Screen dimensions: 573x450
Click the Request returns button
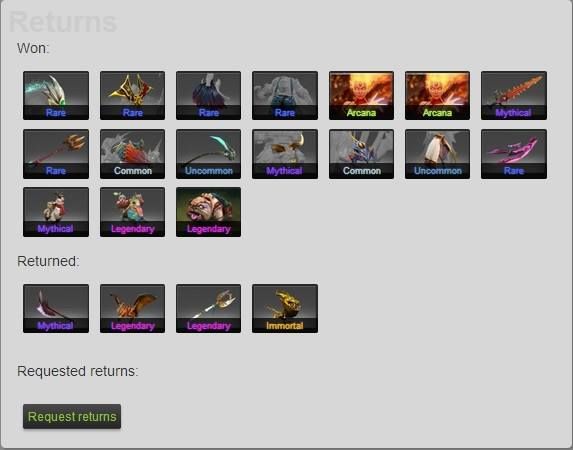pos(72,416)
